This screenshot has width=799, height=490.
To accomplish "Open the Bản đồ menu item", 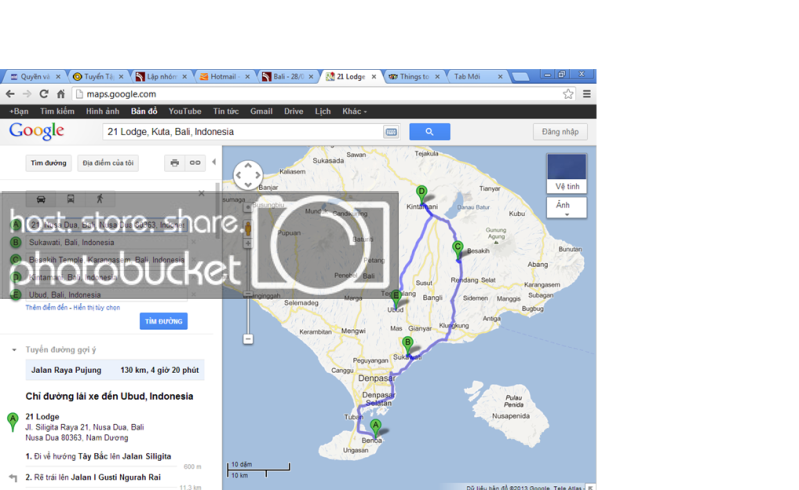I will [144, 111].
